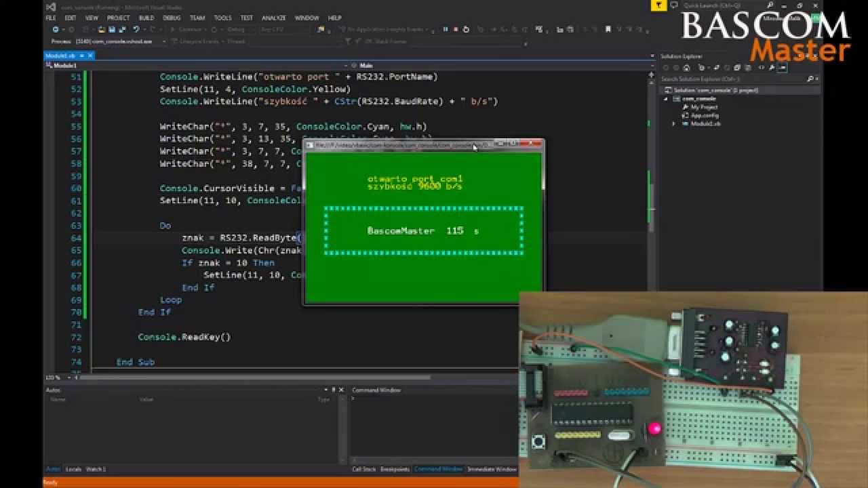Click View Code icon in Solution Explorer
This screenshot has width=868, height=488.
[761, 68]
